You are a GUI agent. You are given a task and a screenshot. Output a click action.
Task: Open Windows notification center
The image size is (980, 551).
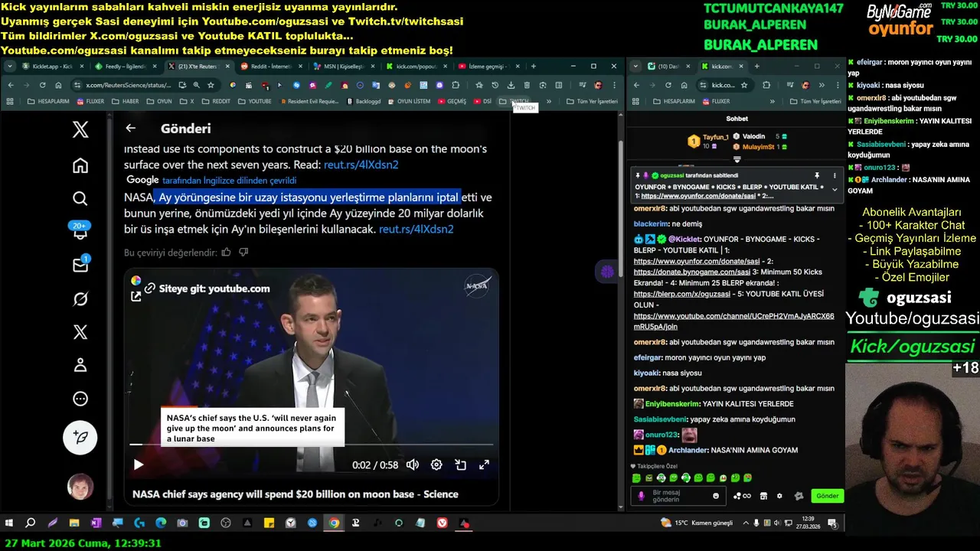(832, 523)
